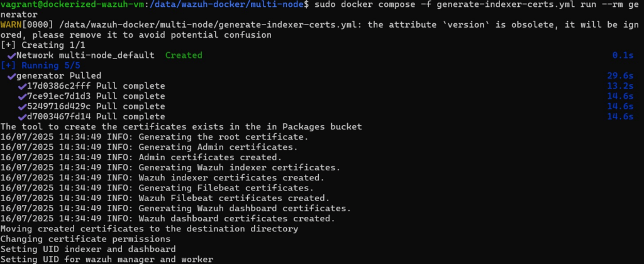The height and width of the screenshot is (264, 644).
Task: Click the checkmark before layer 17d0386c2fff
Action: point(22,86)
